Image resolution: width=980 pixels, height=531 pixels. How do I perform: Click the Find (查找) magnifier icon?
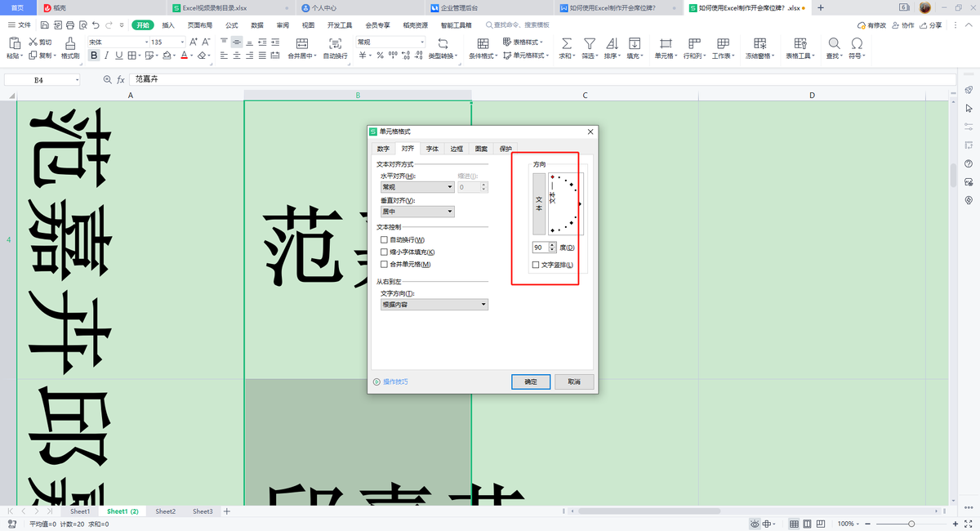834,42
